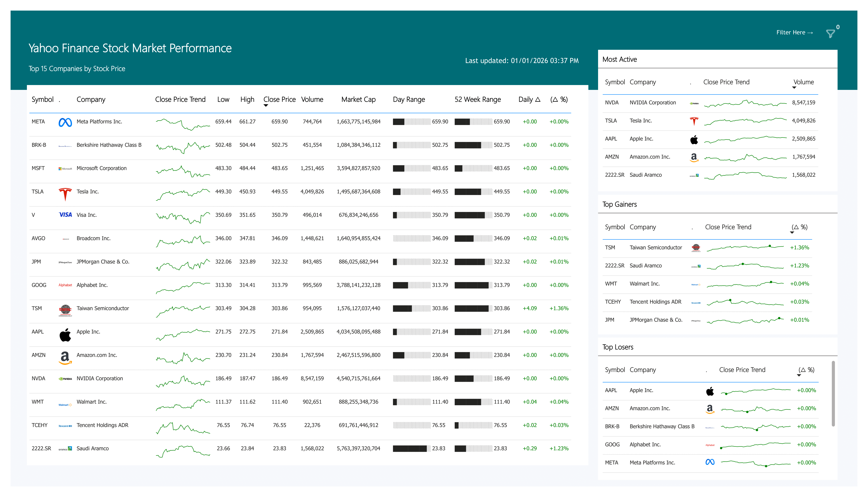Click sort arrow under Top Gainers (△ %)
The width and height of the screenshot is (868, 497).
(x=792, y=233)
